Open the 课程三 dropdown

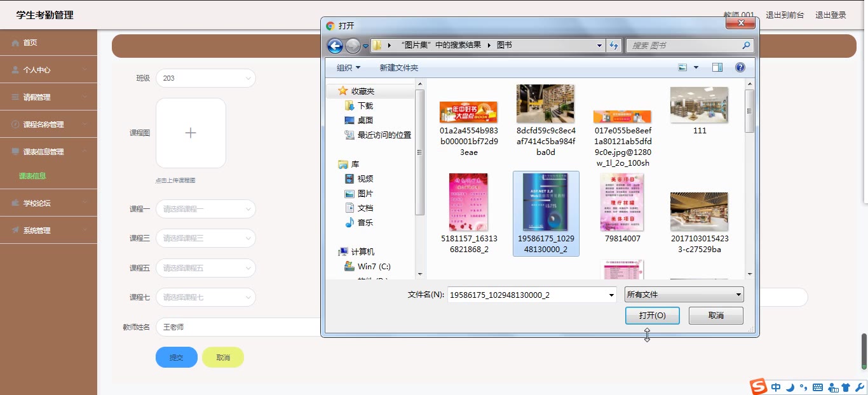pyautogui.click(x=206, y=238)
